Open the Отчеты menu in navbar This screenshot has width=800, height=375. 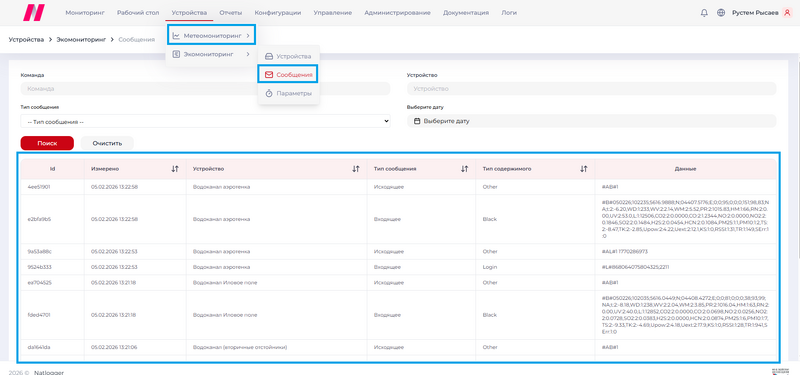click(x=231, y=13)
